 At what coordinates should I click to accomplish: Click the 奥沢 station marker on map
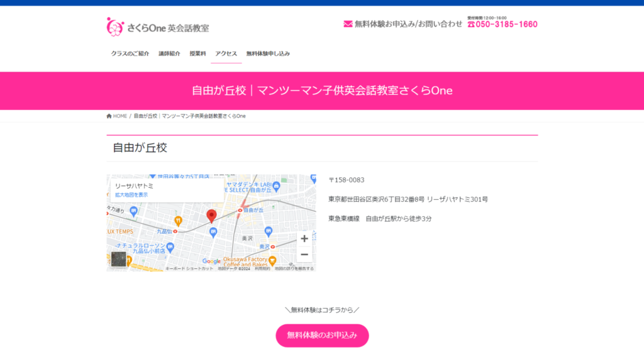[x=273, y=246]
